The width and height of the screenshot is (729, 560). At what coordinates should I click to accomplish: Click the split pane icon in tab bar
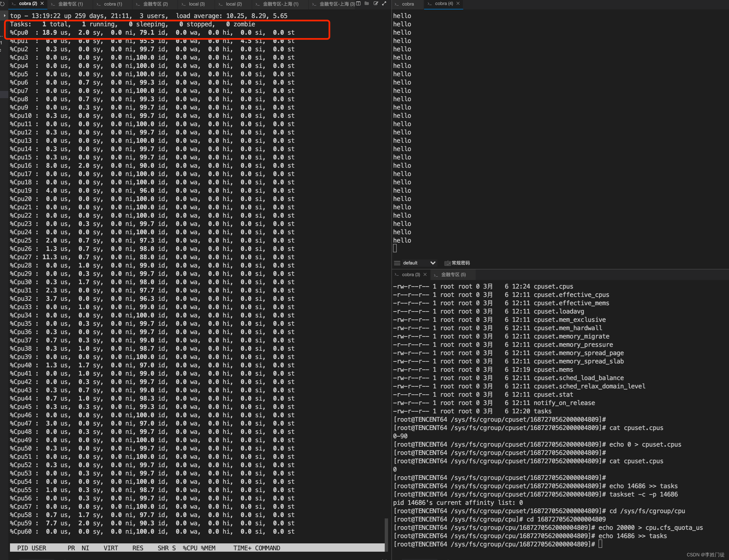[358, 4]
